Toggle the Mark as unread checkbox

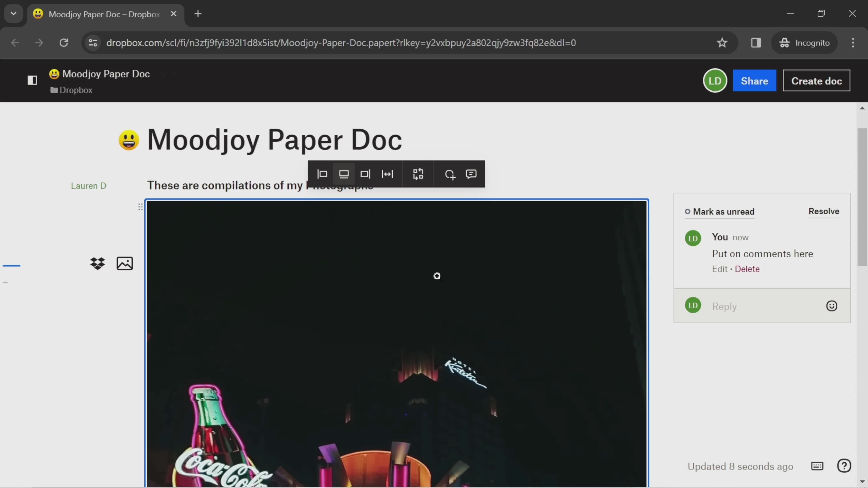coord(687,211)
